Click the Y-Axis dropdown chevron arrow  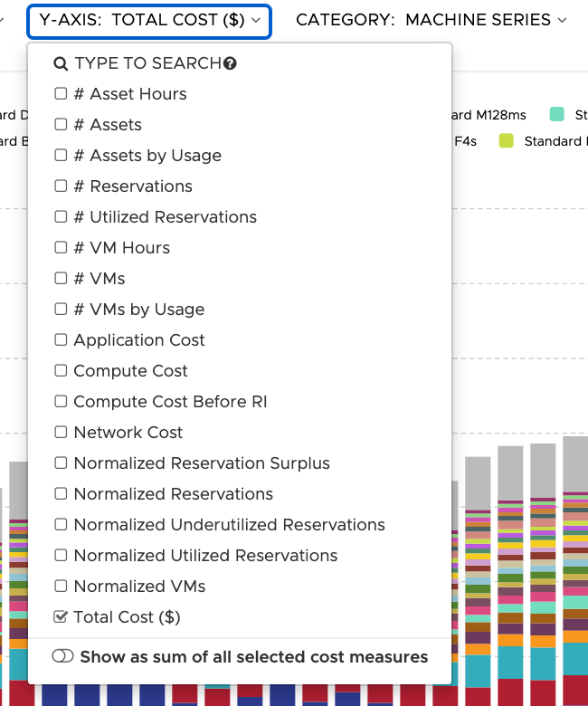(257, 20)
